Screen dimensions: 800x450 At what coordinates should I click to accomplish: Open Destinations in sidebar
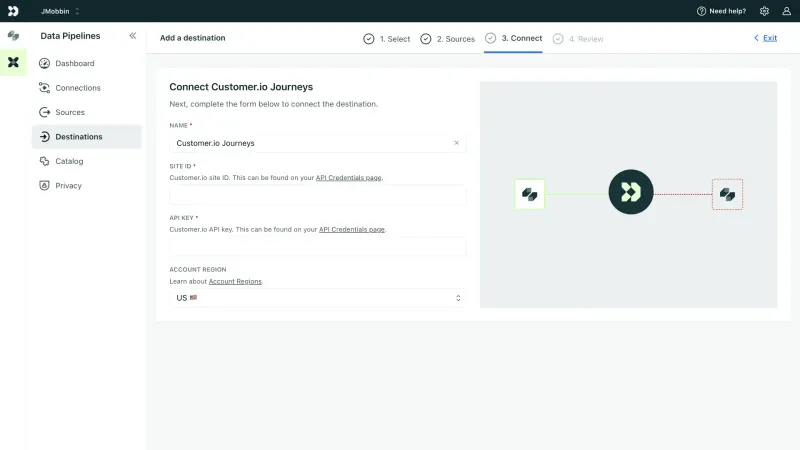tap(87, 137)
